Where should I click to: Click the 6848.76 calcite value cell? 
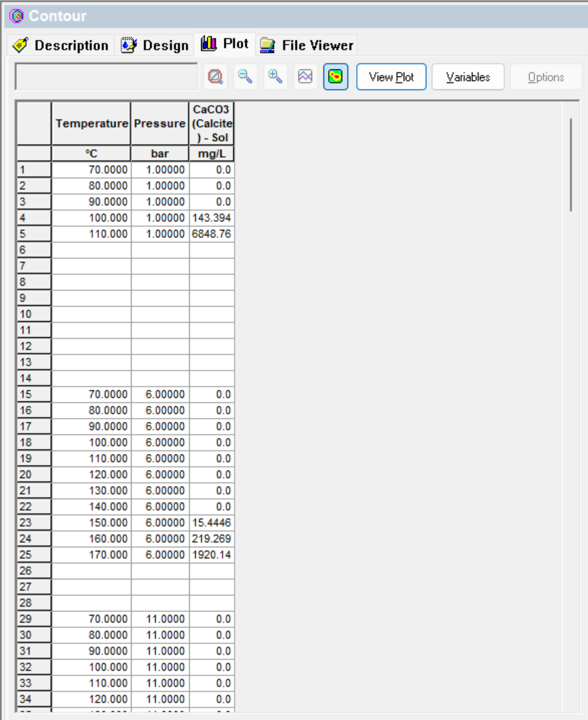(212, 234)
